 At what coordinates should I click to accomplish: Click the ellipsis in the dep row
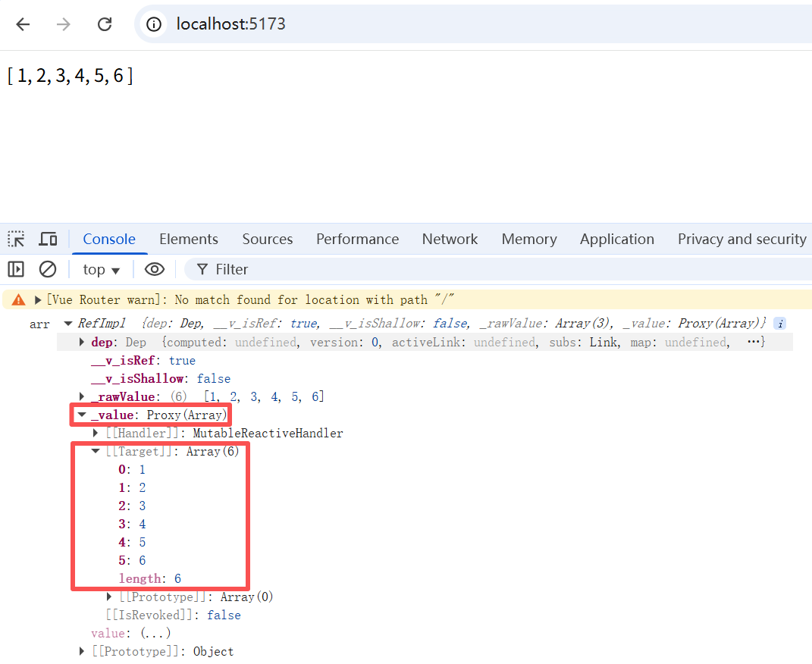pos(754,342)
